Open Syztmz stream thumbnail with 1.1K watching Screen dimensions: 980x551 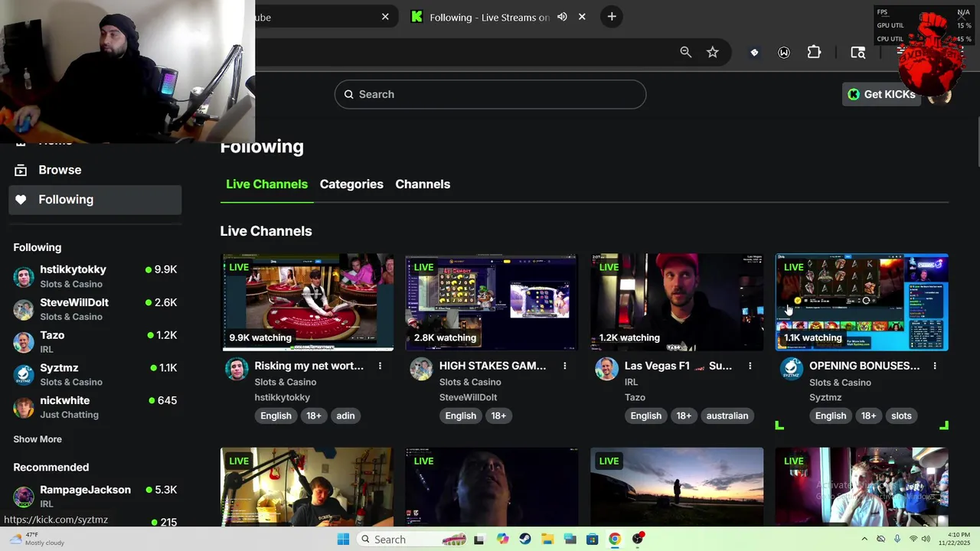pyautogui.click(x=862, y=302)
